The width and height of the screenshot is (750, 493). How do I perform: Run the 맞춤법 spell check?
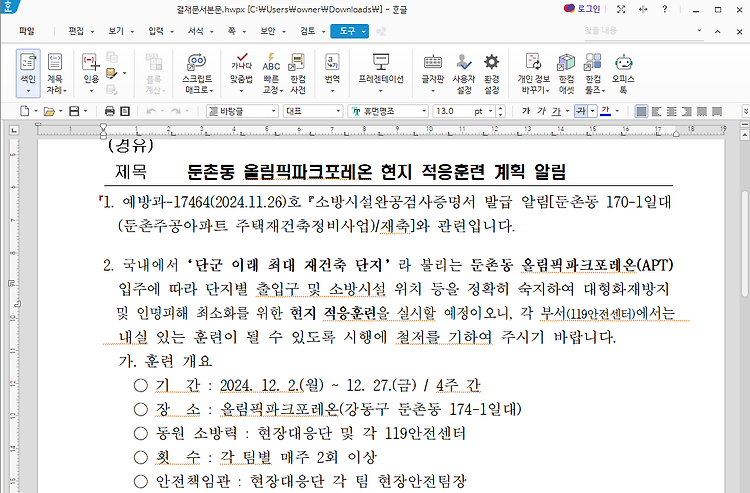(242, 73)
